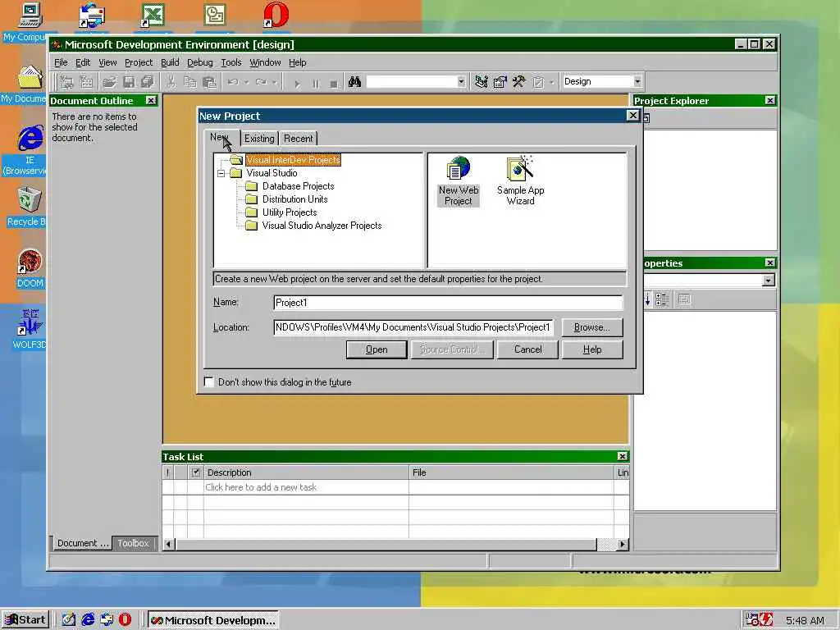The height and width of the screenshot is (630, 840).
Task: Click the Find binoculars icon in toolbar
Action: (354, 82)
